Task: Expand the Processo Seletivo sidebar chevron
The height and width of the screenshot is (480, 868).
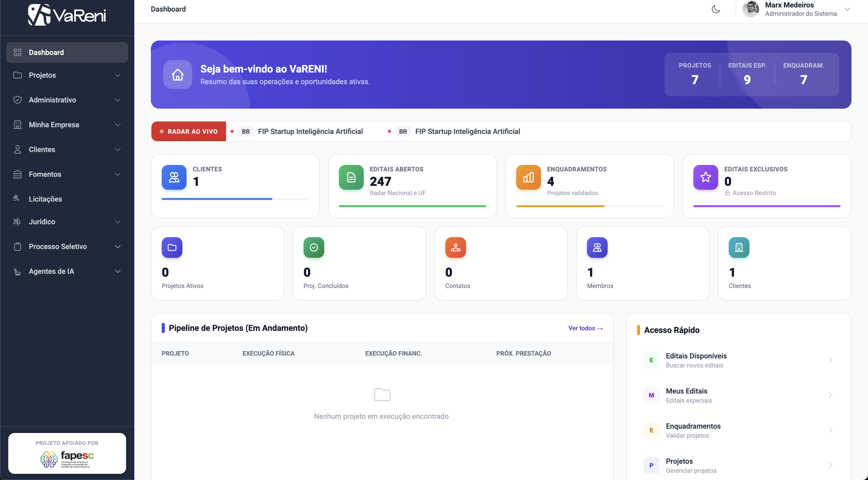Action: click(118, 246)
